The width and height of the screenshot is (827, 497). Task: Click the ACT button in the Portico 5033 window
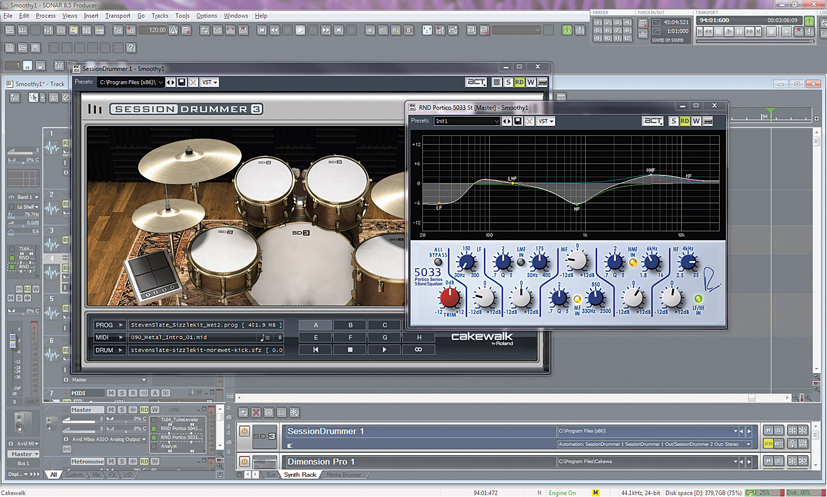coord(652,121)
